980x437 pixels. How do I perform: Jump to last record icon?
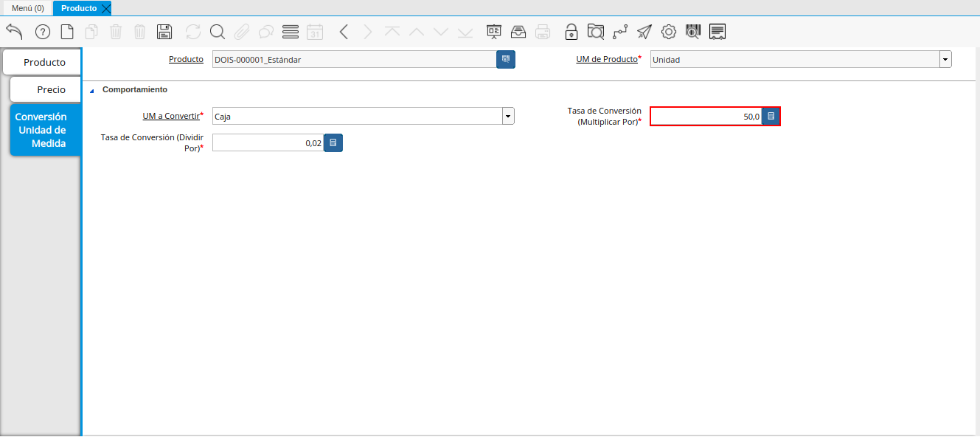(465, 32)
